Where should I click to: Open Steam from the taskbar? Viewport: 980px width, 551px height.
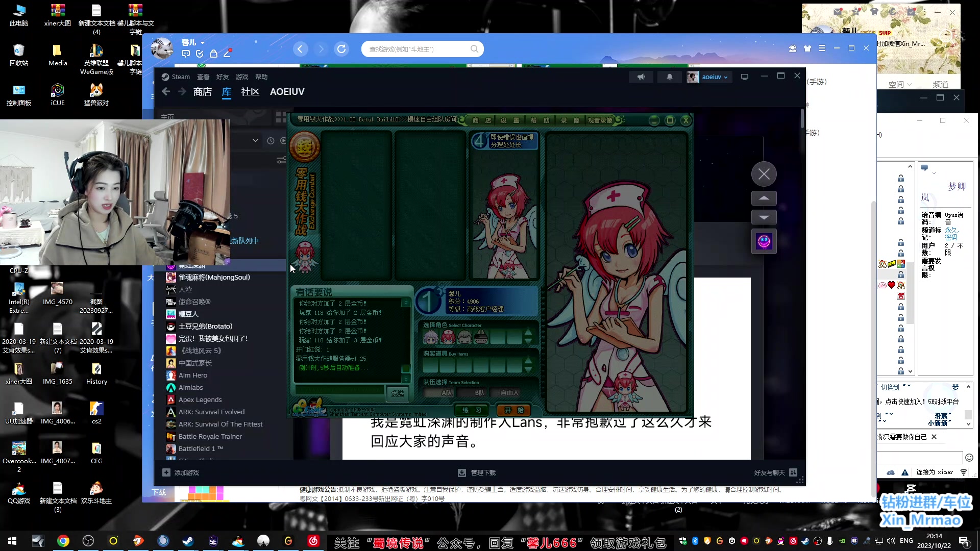(188, 541)
